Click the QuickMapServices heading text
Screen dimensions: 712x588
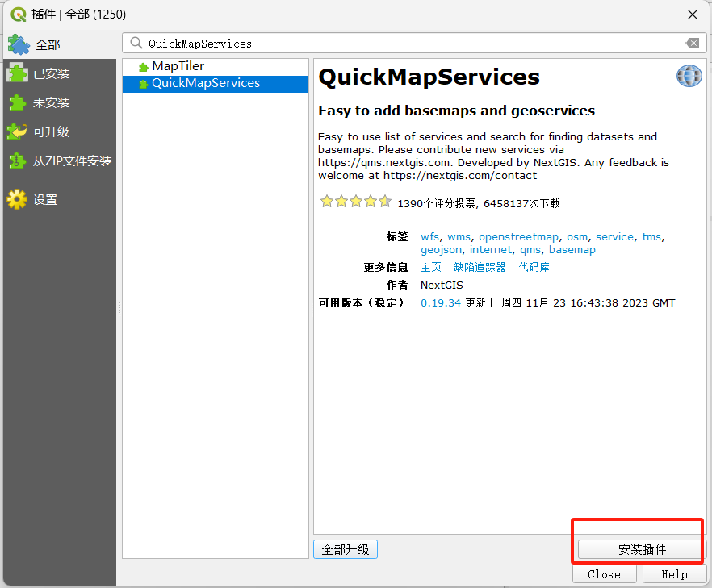(429, 77)
